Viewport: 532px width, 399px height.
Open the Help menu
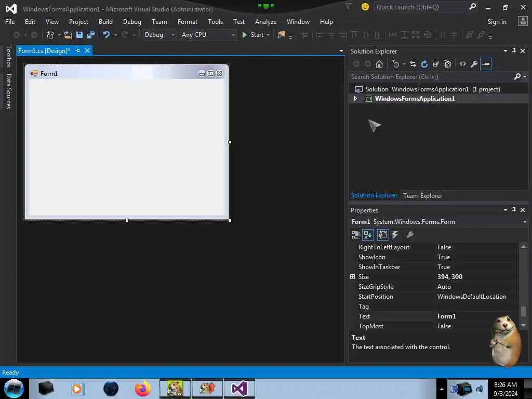click(326, 22)
